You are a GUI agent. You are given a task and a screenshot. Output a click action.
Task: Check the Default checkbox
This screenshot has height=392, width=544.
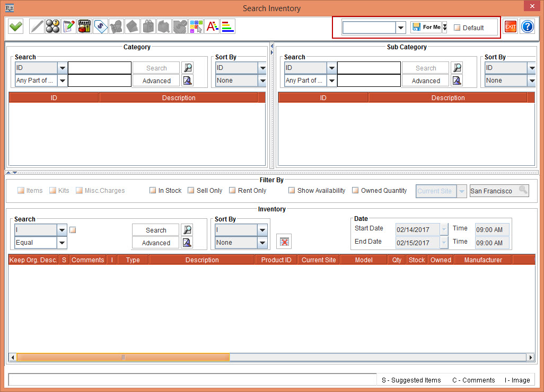click(457, 28)
